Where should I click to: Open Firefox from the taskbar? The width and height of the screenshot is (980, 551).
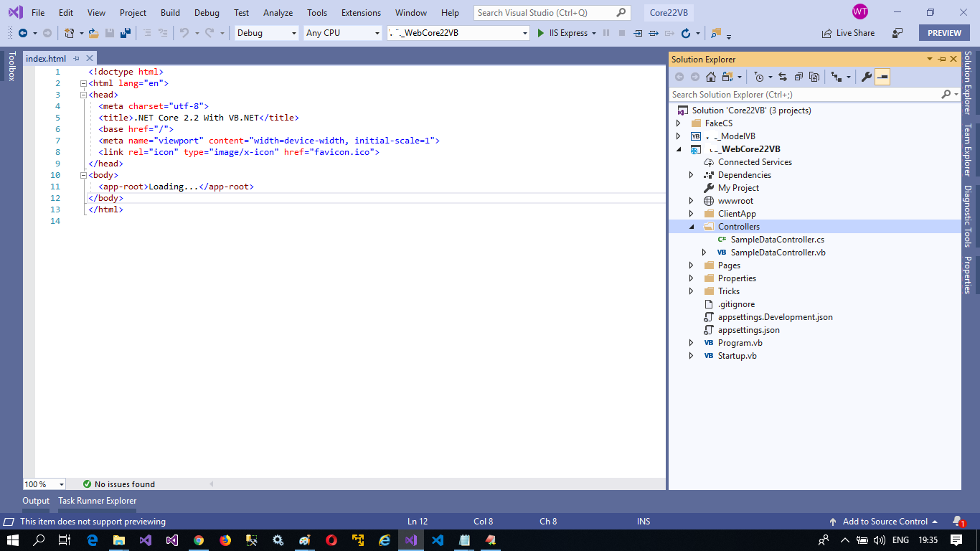(225, 540)
